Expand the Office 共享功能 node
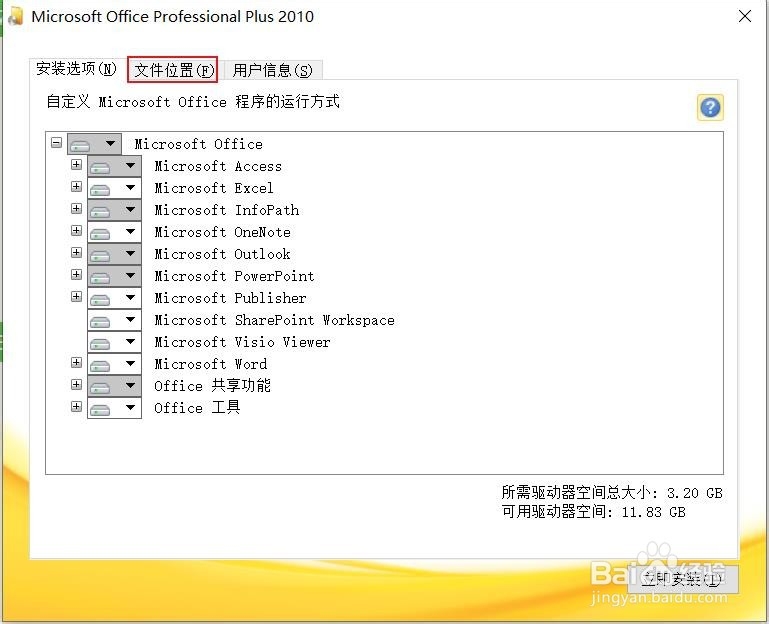 pyautogui.click(x=76, y=384)
